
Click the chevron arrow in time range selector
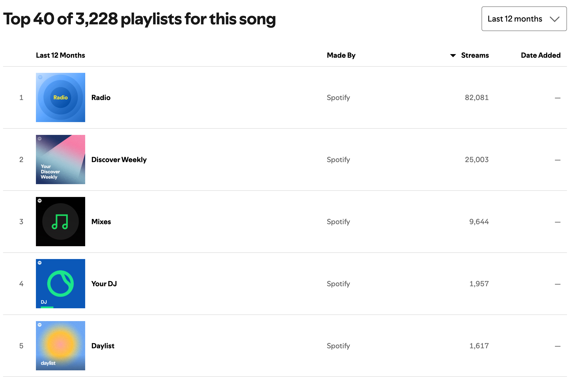(554, 19)
